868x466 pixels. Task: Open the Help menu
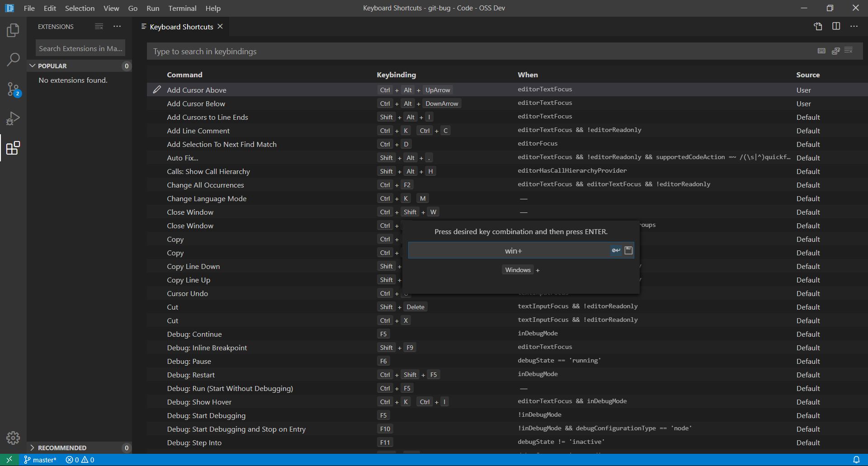point(213,8)
